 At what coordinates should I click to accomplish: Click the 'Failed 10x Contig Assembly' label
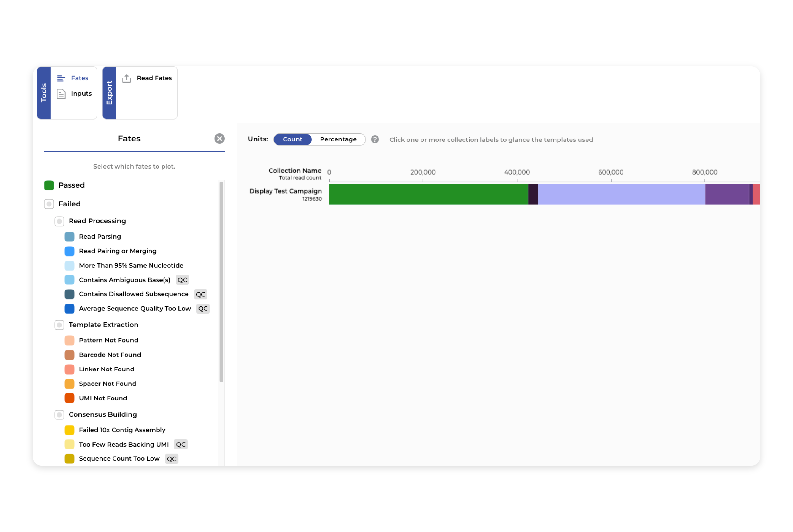[122, 430]
